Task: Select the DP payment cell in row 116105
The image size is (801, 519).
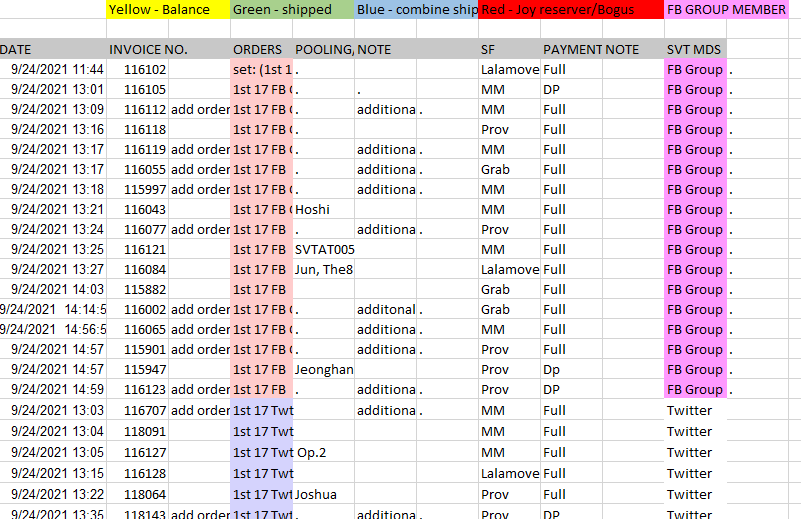Action: [571, 89]
